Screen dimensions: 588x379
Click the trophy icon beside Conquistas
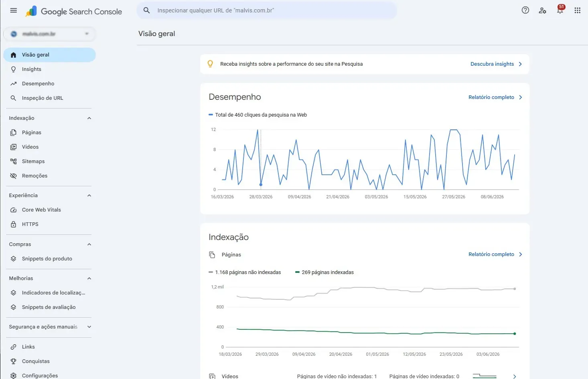point(13,361)
